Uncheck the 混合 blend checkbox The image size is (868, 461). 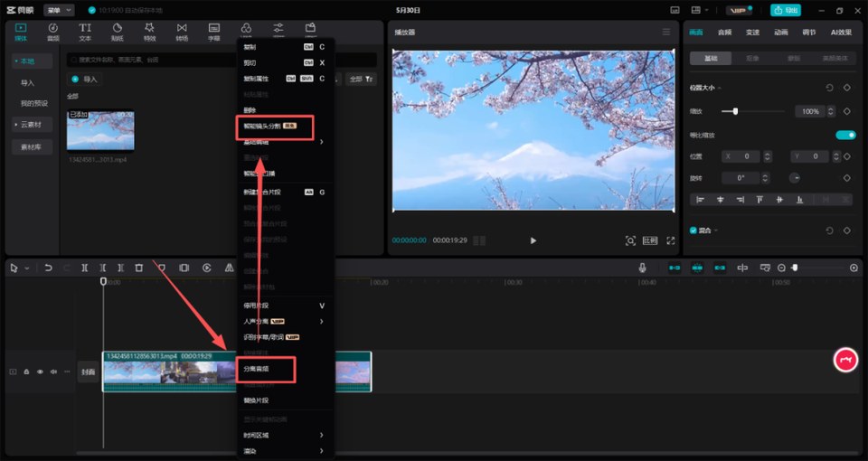click(693, 230)
